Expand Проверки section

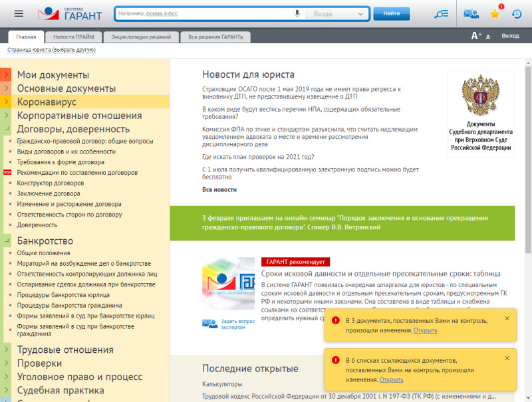coord(6,363)
